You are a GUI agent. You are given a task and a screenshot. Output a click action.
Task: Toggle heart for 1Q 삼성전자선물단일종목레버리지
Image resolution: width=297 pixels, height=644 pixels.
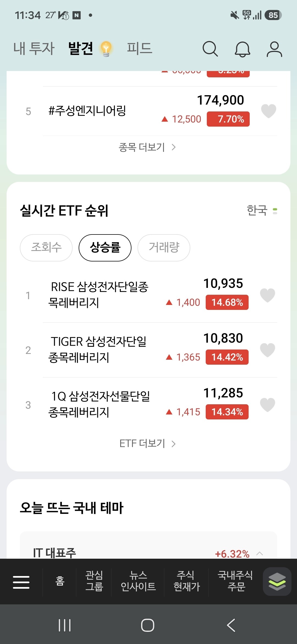click(x=268, y=405)
